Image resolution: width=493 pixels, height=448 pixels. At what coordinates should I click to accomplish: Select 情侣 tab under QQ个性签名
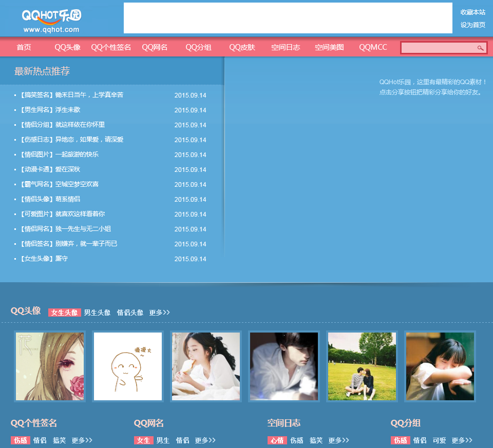40,440
